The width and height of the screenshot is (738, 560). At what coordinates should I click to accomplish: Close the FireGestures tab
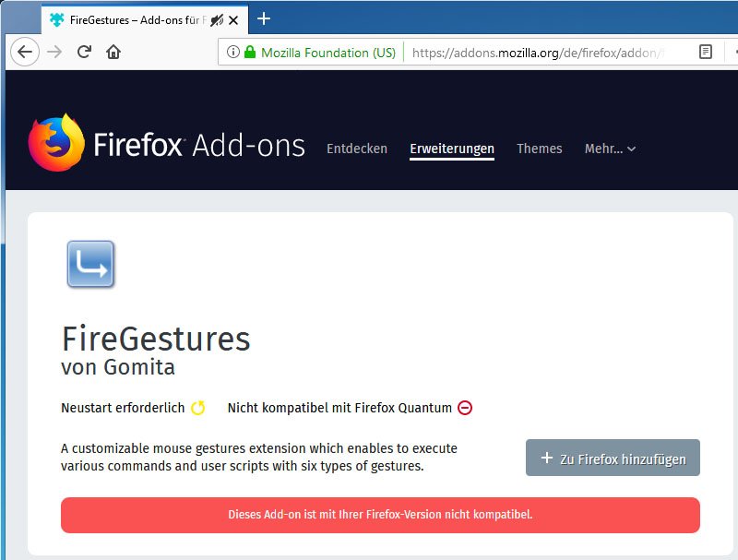(233, 20)
